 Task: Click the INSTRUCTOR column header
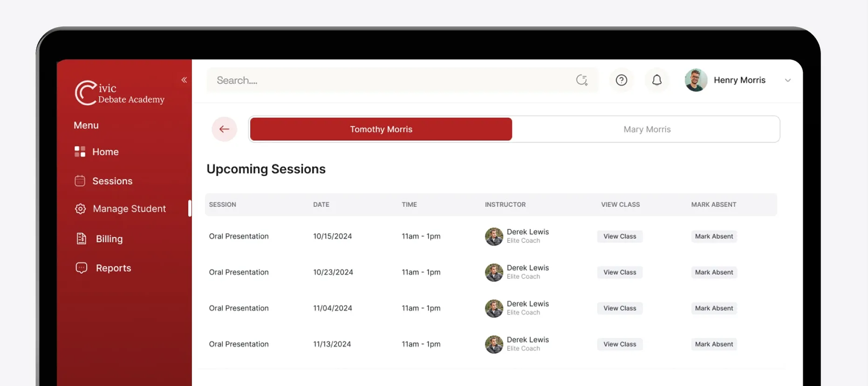505,204
